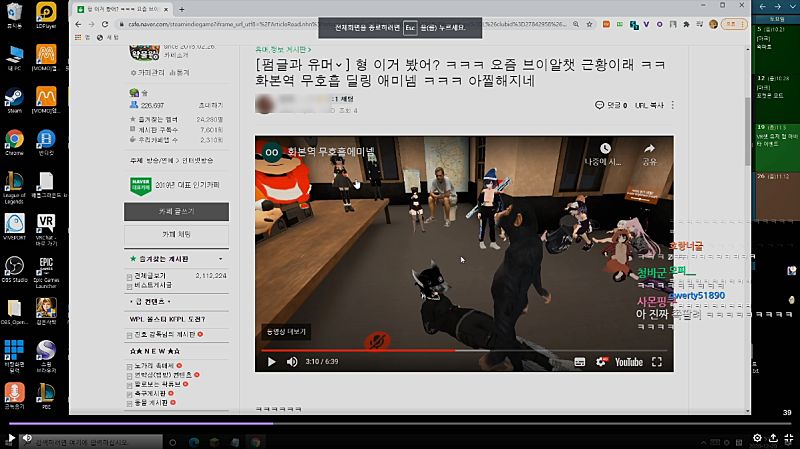The height and width of the screenshot is (449, 800).
Task: Click the '초대하기' invite link
Action: click(x=211, y=106)
